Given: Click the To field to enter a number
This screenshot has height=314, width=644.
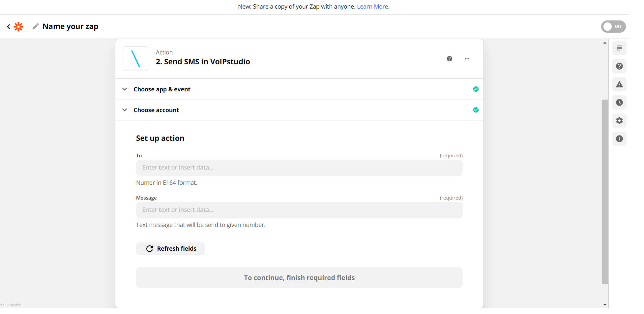Looking at the screenshot, I should pos(299,168).
